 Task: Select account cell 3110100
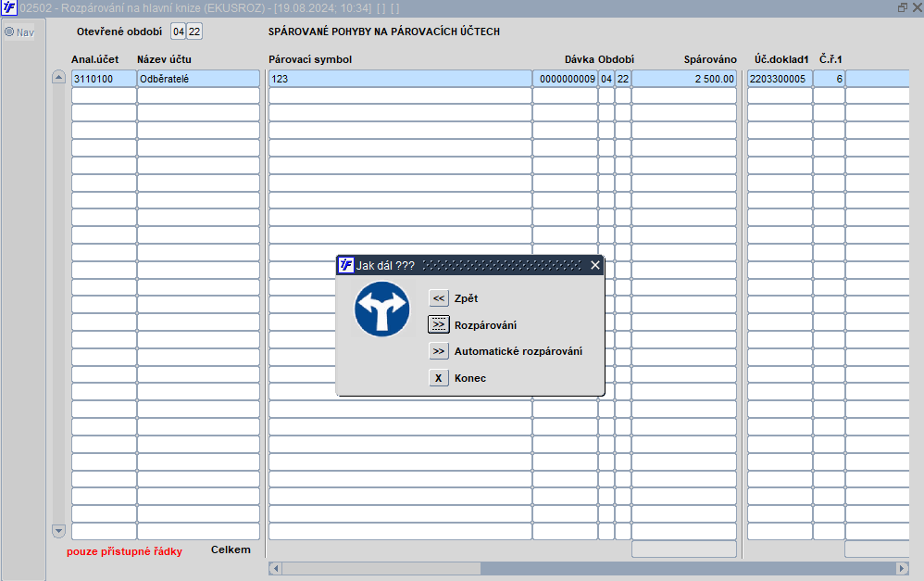click(x=104, y=79)
